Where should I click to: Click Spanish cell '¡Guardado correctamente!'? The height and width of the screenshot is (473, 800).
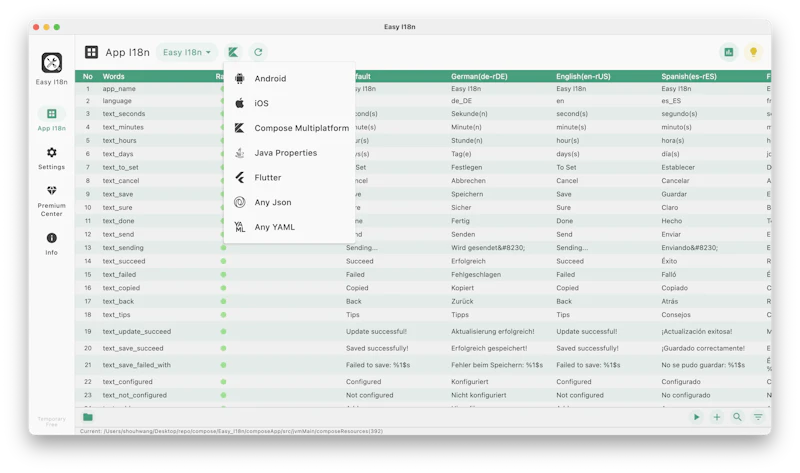coord(703,348)
